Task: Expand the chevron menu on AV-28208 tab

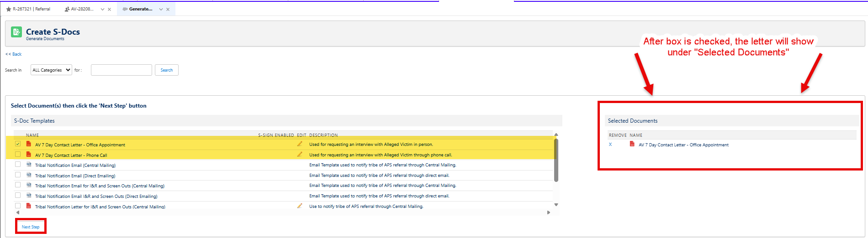Action: [x=102, y=9]
